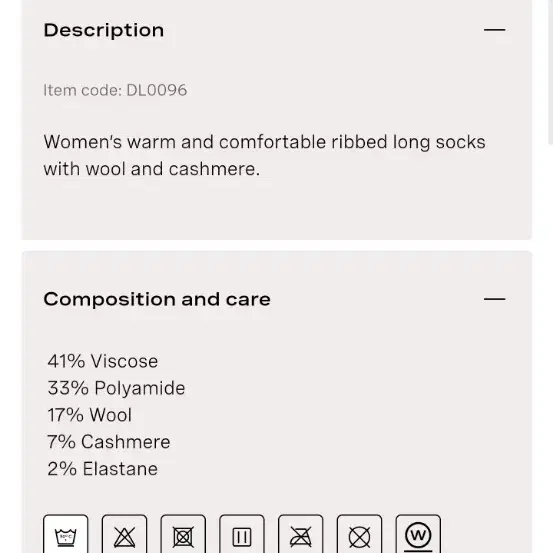Collapse the Description section with minus icon
Screen dimensions: 553x553
pyautogui.click(x=494, y=30)
